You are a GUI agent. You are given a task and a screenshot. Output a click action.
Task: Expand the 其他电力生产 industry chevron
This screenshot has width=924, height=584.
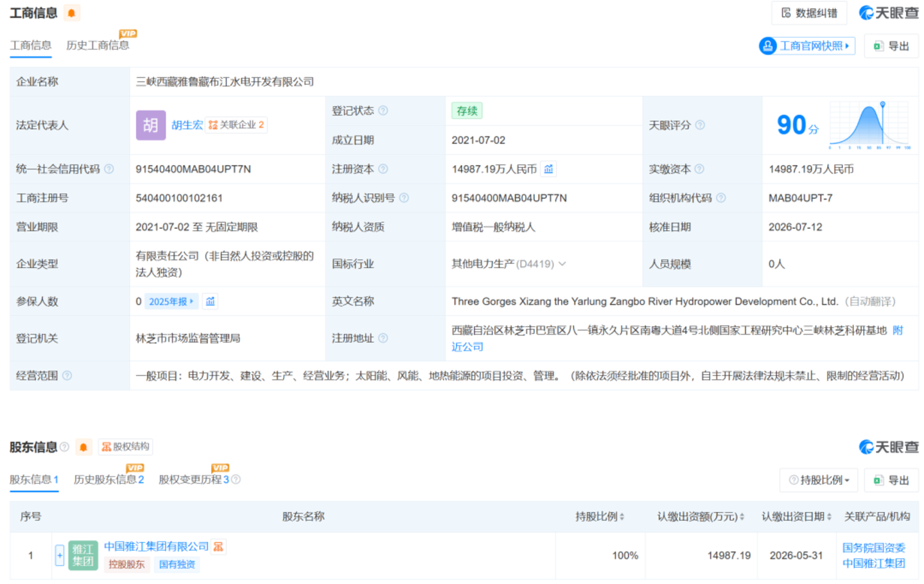tap(562, 264)
